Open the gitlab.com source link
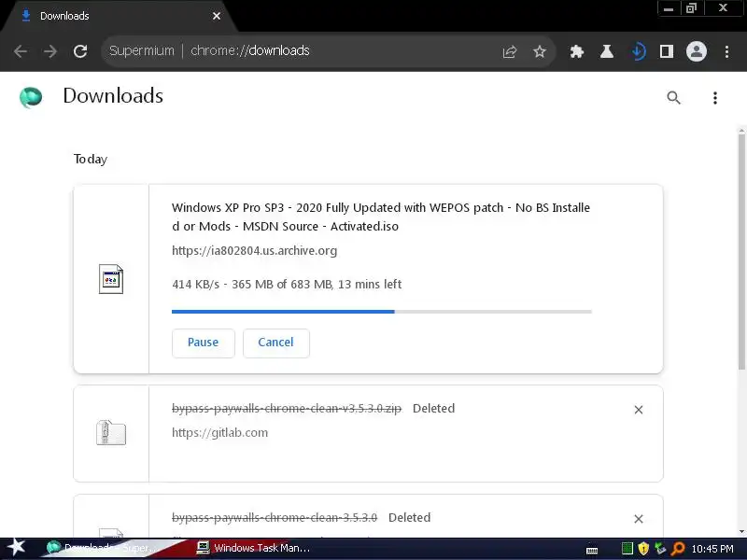 [219, 432]
